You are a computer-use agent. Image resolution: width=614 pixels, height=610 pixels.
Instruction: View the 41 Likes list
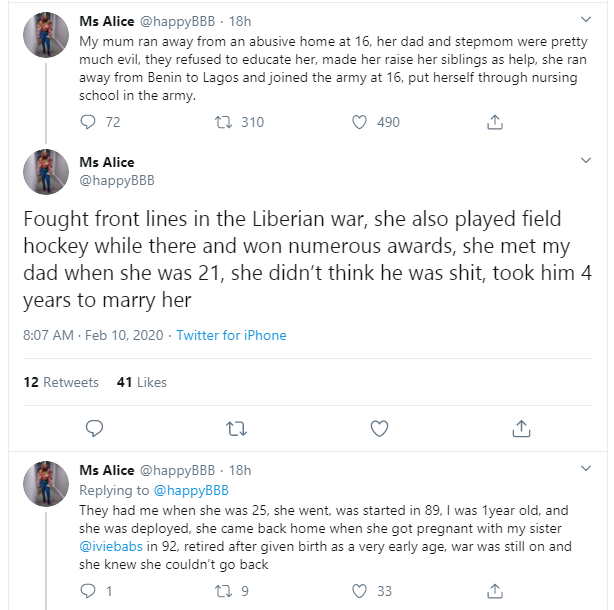[142, 382]
